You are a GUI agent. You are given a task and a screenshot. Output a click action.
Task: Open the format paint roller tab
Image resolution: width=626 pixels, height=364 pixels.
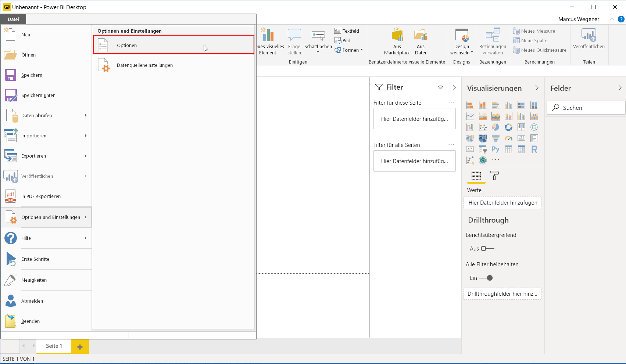tap(495, 176)
